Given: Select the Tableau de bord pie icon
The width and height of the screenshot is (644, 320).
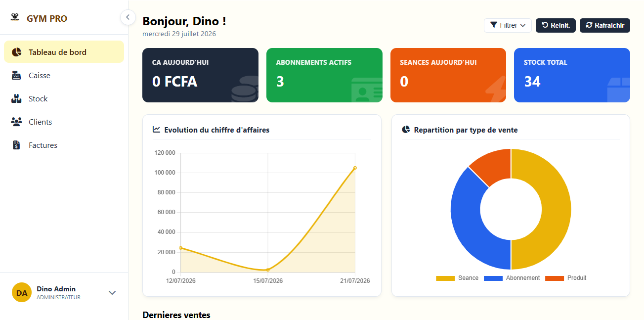Looking at the screenshot, I should pos(16,52).
